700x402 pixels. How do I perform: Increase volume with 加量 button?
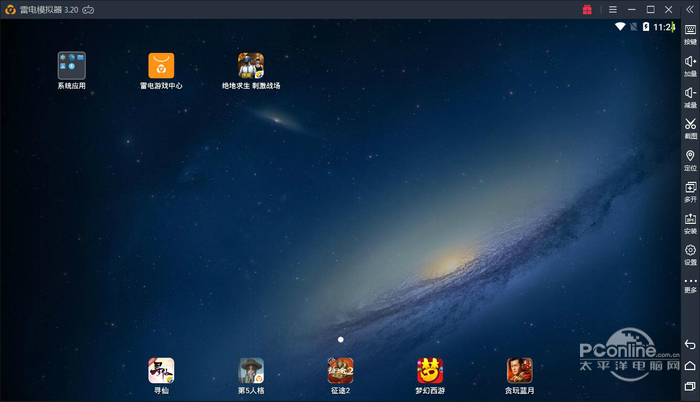[690, 66]
